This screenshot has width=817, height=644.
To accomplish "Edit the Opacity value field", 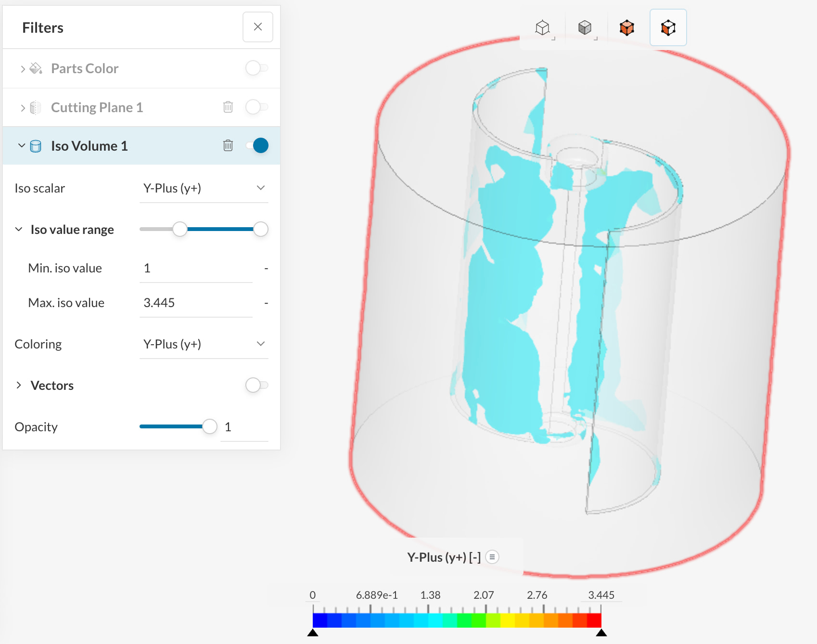I will [244, 427].
